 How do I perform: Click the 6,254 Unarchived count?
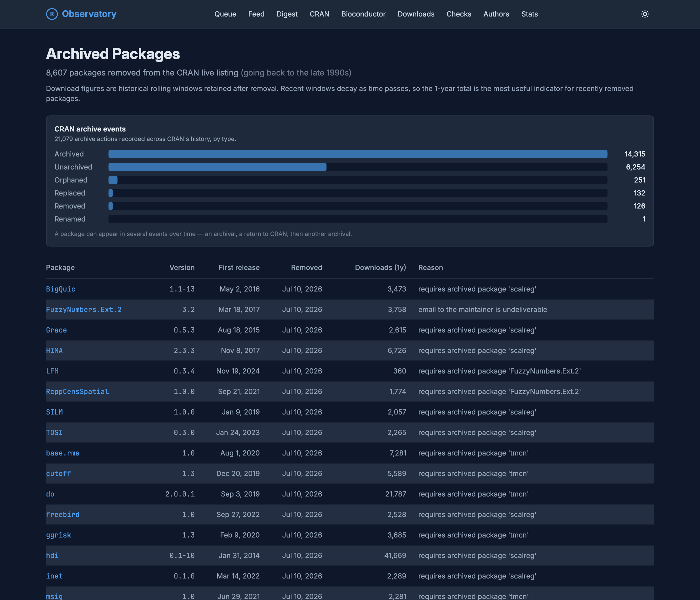(x=635, y=167)
